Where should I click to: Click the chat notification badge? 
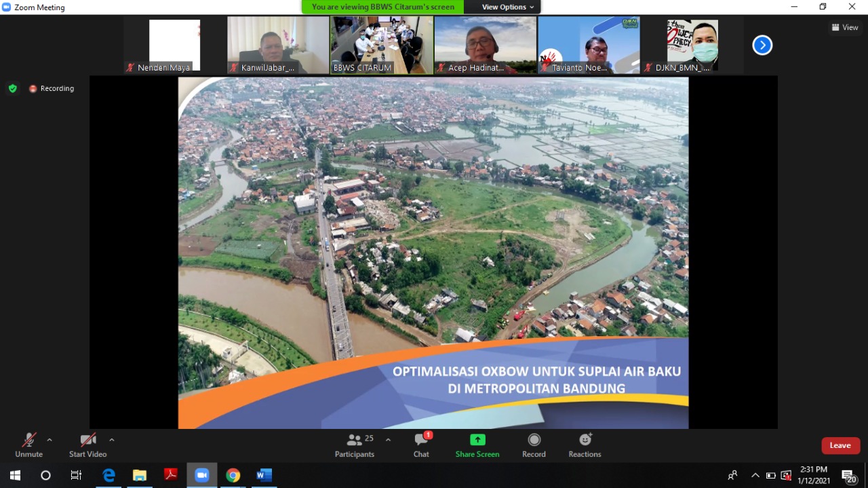[427, 434]
